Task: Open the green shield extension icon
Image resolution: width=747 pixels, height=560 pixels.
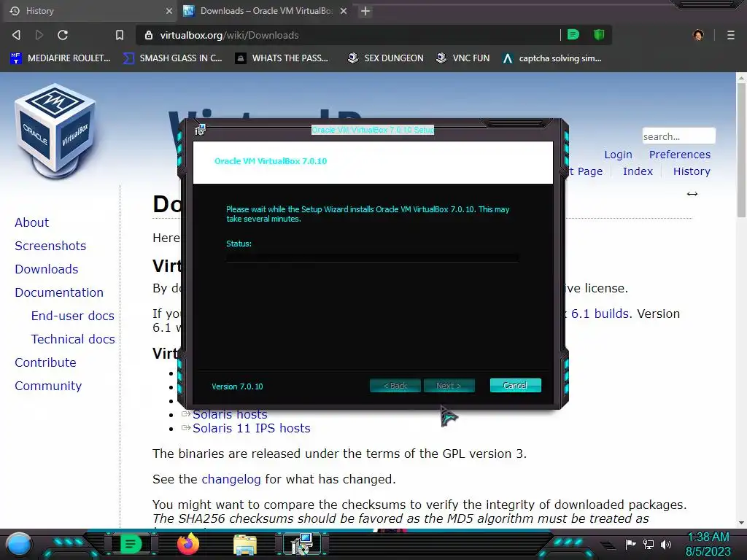Action: (599, 34)
